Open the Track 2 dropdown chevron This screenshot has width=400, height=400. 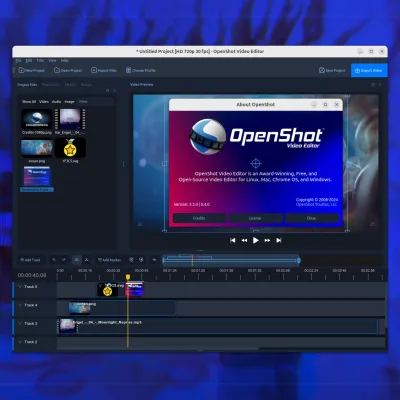(20, 342)
